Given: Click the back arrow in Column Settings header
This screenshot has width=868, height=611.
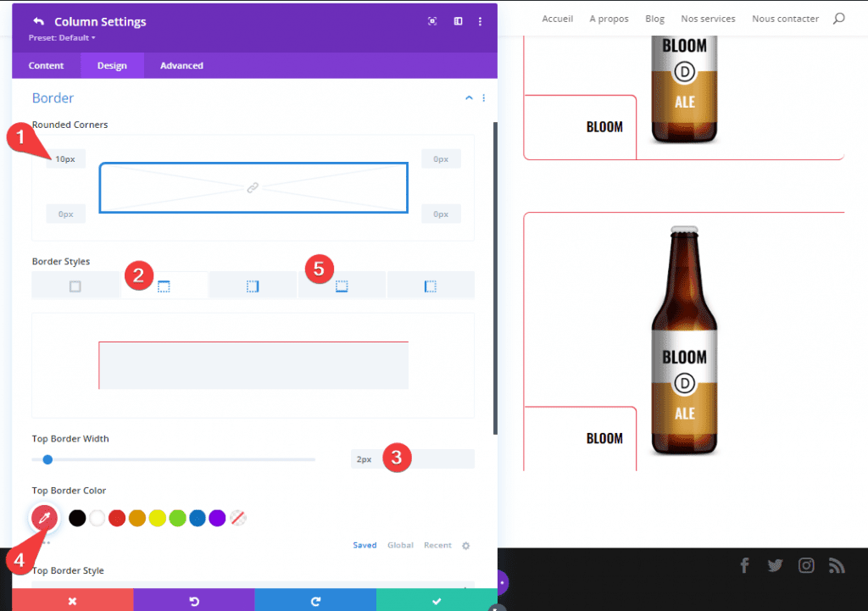Looking at the screenshot, I should [x=38, y=21].
